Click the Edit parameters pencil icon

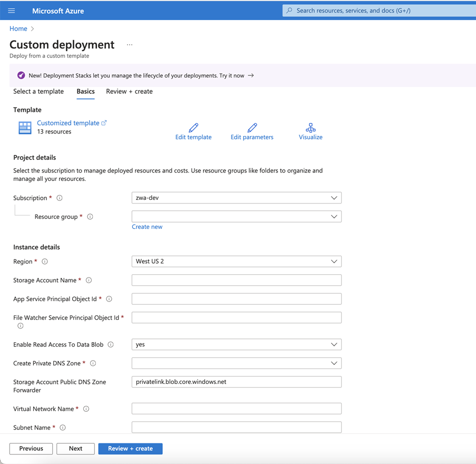[x=252, y=128]
